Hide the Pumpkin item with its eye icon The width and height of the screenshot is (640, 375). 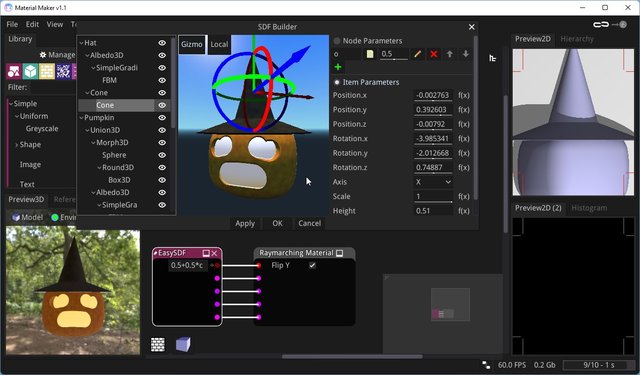pos(162,118)
